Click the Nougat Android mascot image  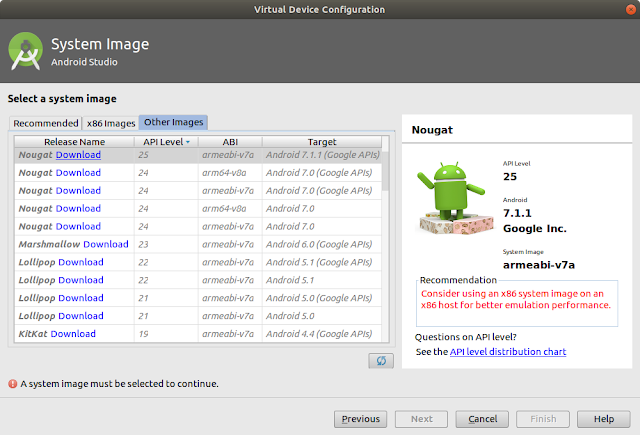(454, 198)
